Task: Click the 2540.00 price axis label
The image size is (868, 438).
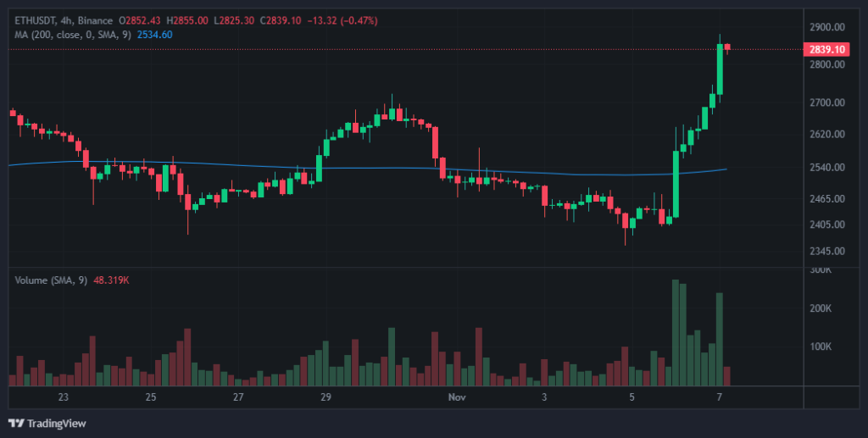Action: 826,167
